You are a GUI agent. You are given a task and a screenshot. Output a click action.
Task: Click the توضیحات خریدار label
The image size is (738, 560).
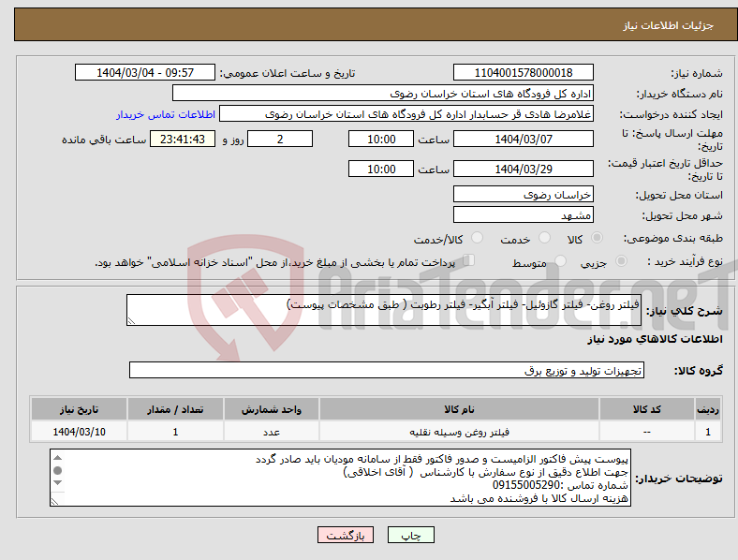coord(679,479)
